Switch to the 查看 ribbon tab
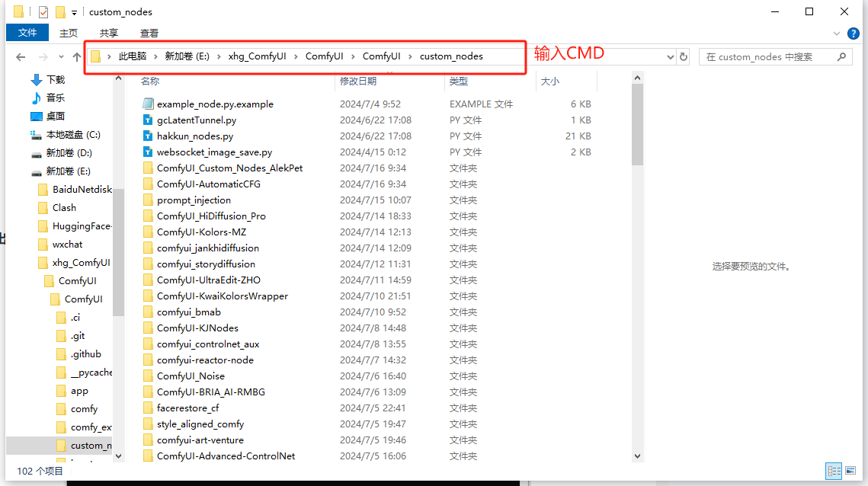868x486 pixels. tap(149, 33)
